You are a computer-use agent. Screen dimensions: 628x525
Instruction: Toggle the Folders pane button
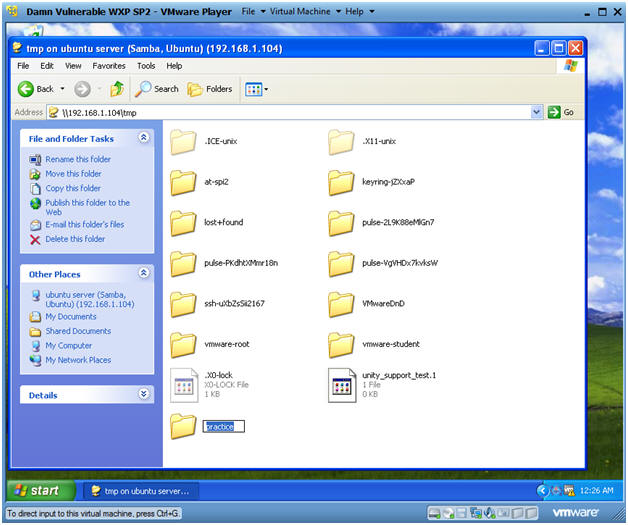[x=210, y=89]
